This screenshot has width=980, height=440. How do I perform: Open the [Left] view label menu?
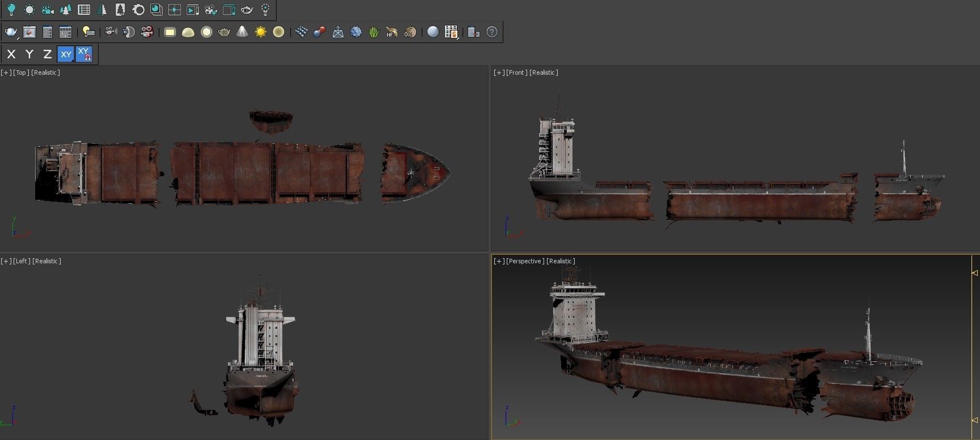coord(22,261)
